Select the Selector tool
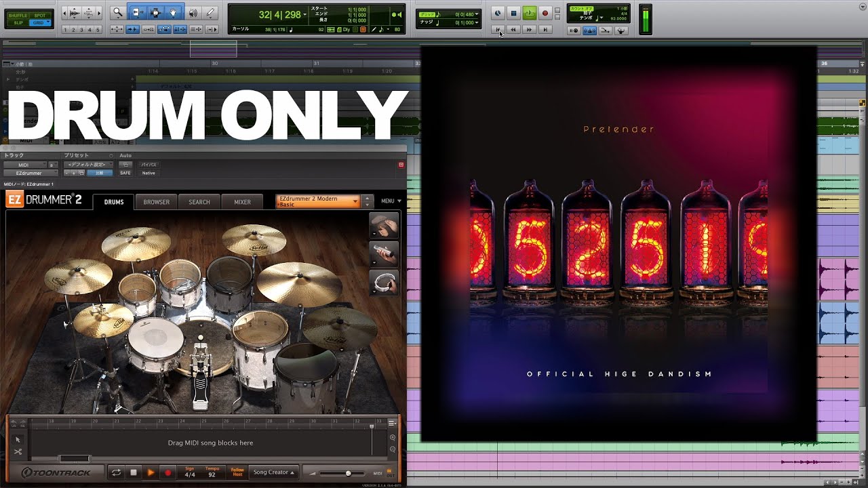This screenshot has height=488, width=868. pyautogui.click(x=155, y=13)
